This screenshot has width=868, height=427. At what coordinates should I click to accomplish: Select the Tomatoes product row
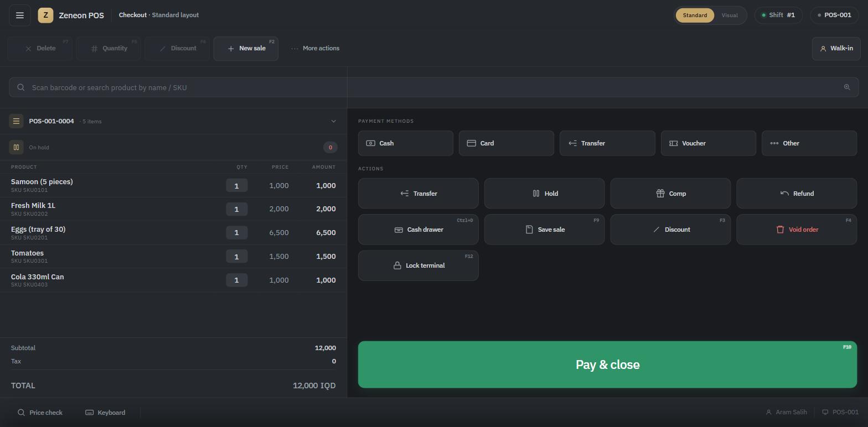pos(173,257)
